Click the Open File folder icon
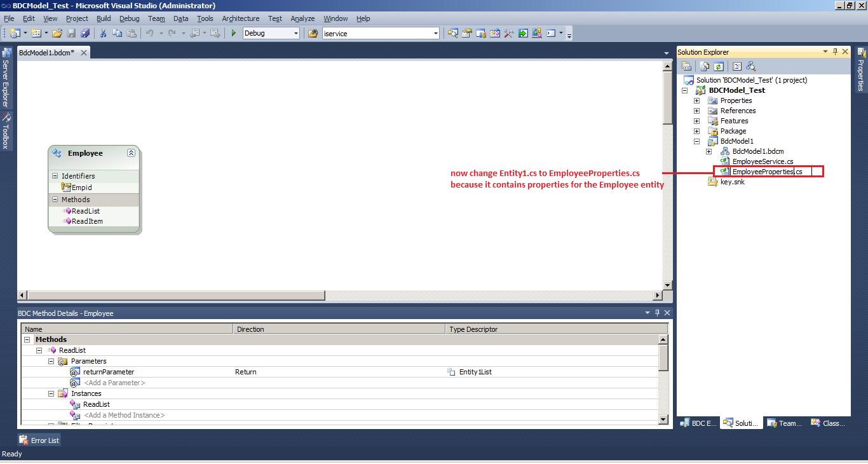The height and width of the screenshot is (464, 868). tap(57, 33)
